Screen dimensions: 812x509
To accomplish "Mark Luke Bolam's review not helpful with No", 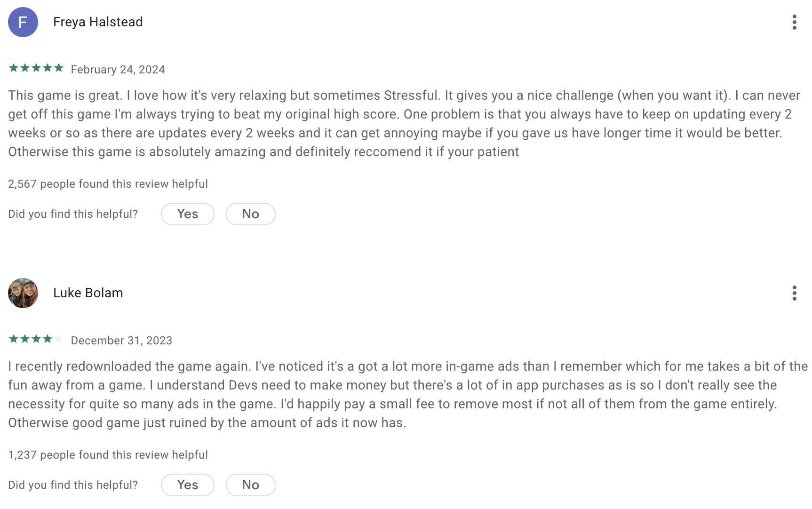I will (251, 485).
